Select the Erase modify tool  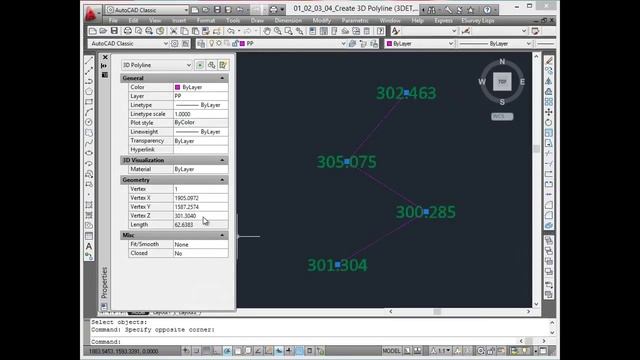[549, 61]
